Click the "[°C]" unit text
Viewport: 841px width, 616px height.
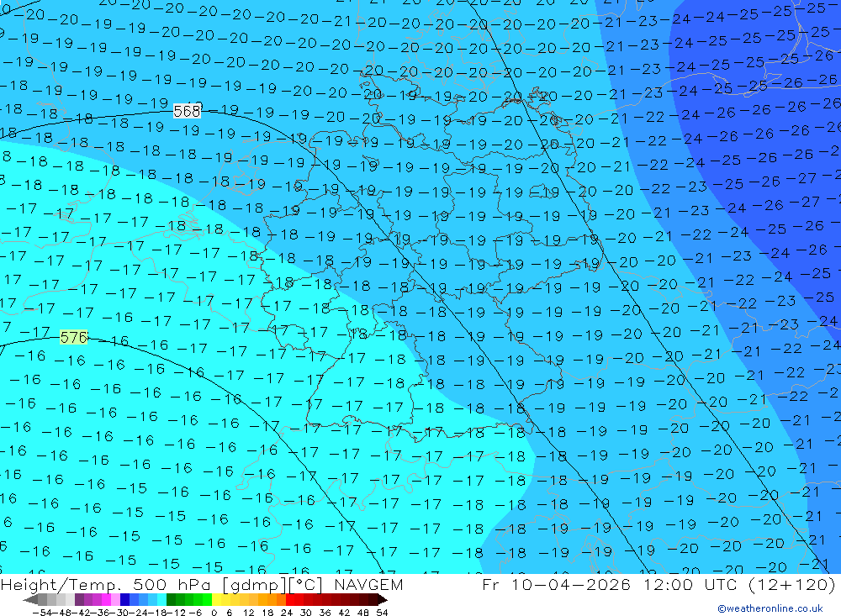[x=305, y=585]
